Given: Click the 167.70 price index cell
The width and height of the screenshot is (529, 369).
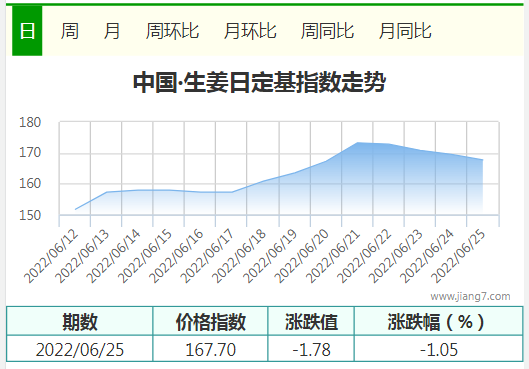Looking at the screenshot, I should 211,349.
